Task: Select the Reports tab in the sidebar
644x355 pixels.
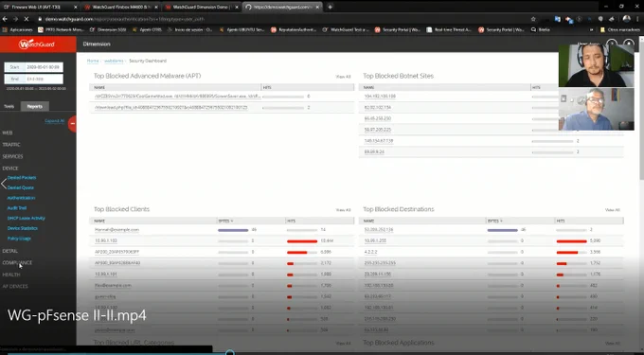Action: (x=35, y=106)
